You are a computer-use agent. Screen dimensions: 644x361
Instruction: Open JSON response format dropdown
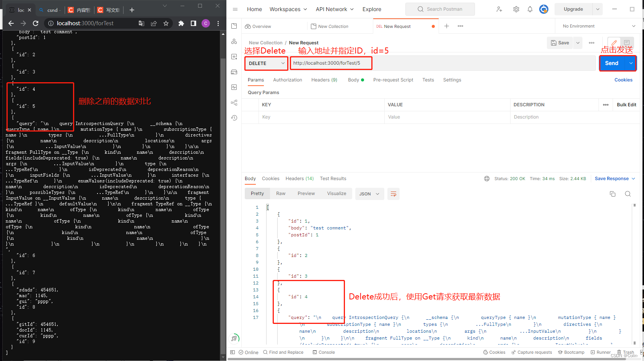369,194
